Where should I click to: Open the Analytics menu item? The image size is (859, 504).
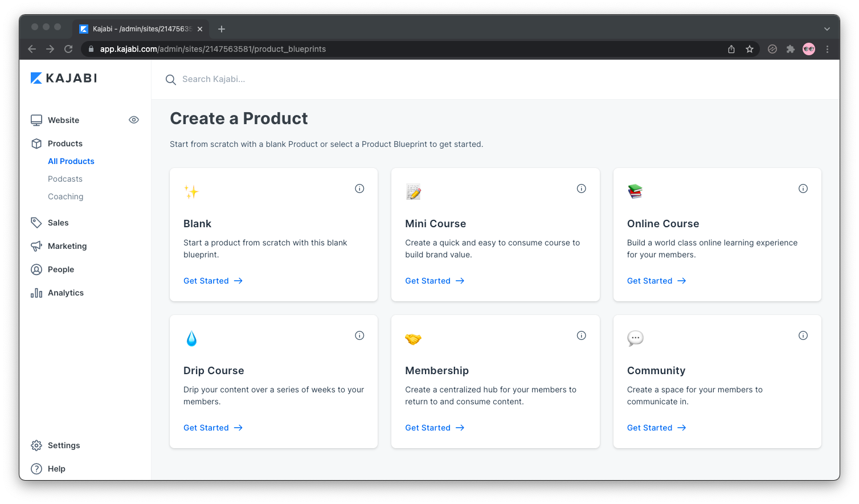coord(66,293)
